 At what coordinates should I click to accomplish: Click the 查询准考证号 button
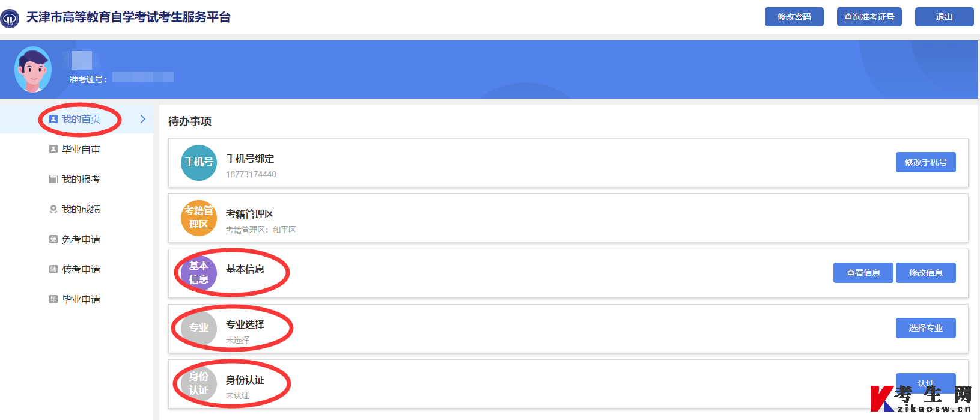click(x=869, y=17)
